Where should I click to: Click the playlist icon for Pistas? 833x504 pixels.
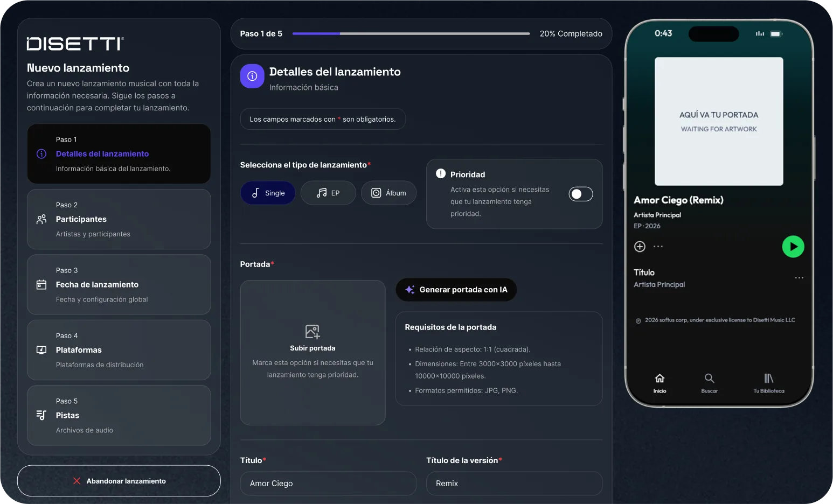[41, 415]
